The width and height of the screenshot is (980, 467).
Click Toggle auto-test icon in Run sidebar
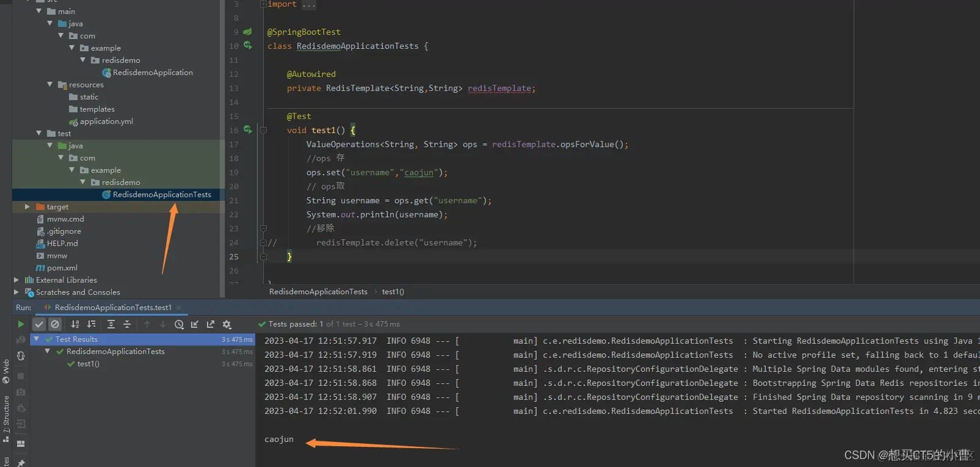[x=21, y=356]
